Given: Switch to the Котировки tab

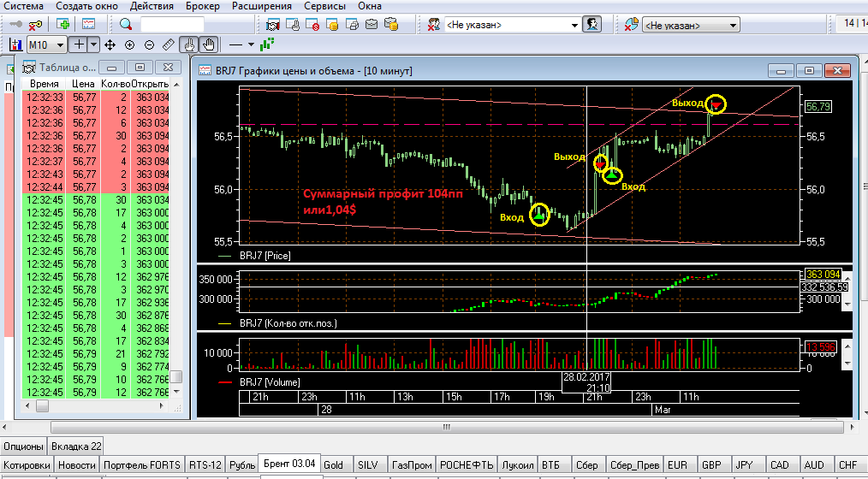Looking at the screenshot, I should [27, 465].
